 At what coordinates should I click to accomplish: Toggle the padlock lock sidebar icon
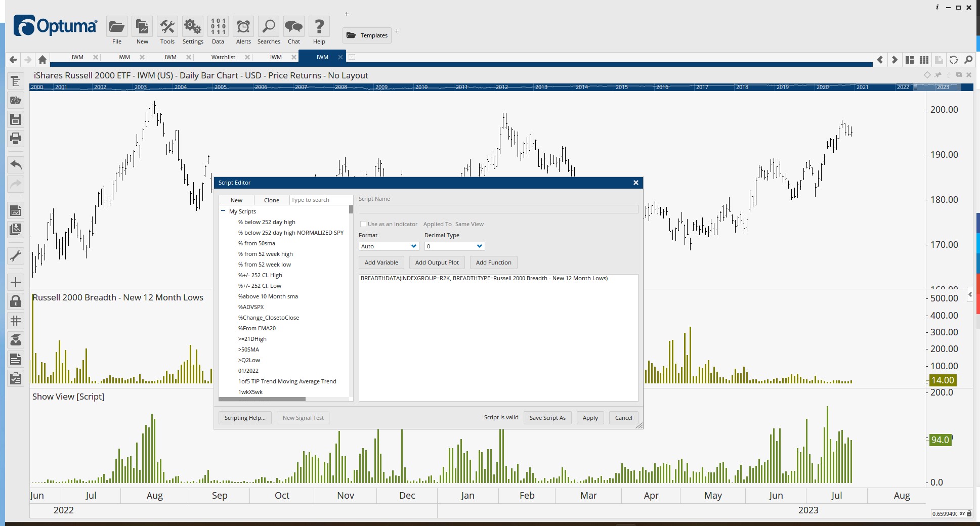(16, 301)
